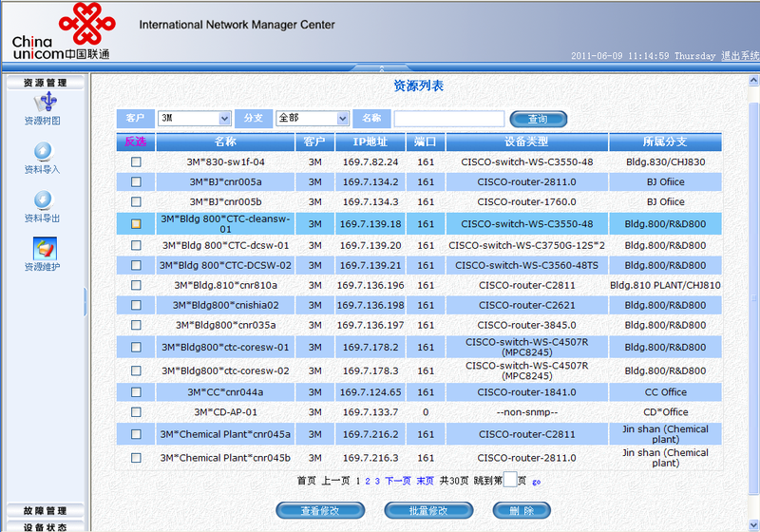The image size is (760, 532).
Task: Click the China Unicom logo
Action: point(63,31)
